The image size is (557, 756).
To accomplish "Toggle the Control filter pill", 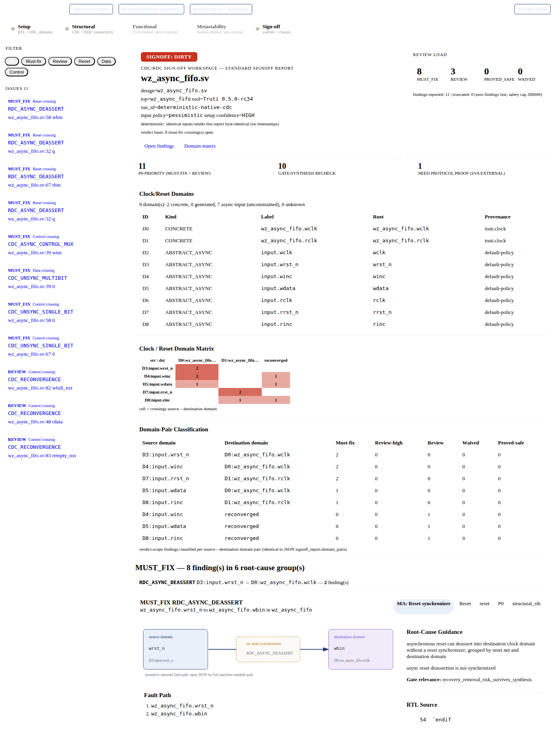I will point(16,72).
